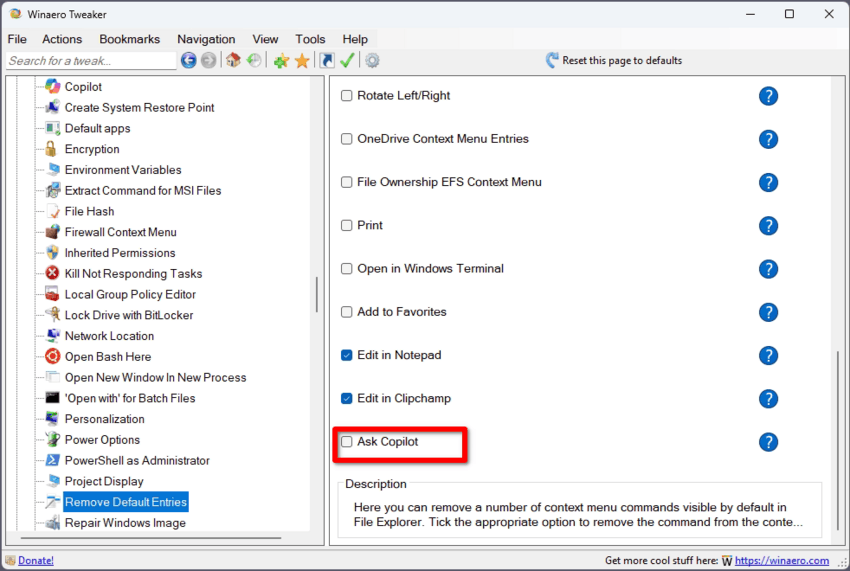Click help icon for Edit in Clipchamp
Viewport: 850px width, 571px height.
(x=768, y=399)
